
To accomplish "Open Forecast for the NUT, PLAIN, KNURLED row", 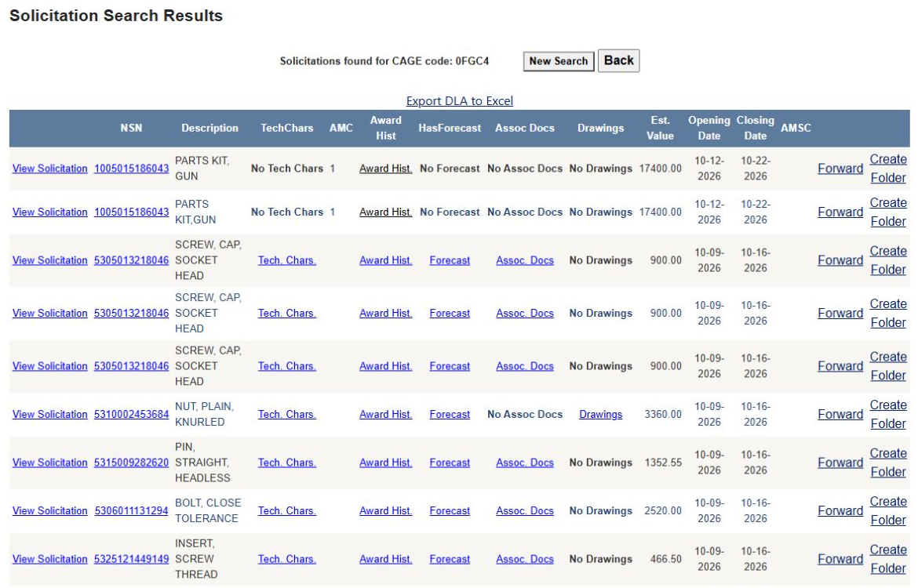I will [450, 414].
